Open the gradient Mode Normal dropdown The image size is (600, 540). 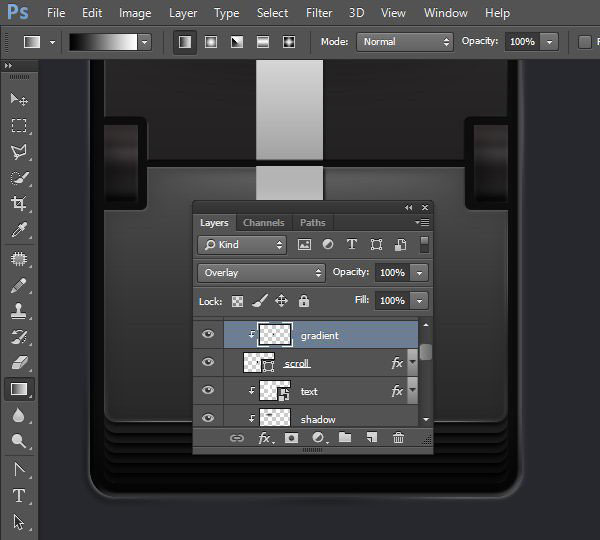tap(404, 42)
